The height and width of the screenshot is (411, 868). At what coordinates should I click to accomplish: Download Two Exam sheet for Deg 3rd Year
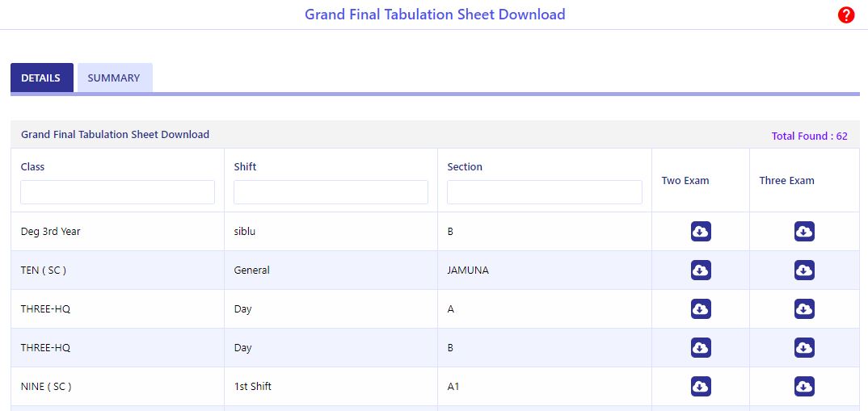(701, 232)
